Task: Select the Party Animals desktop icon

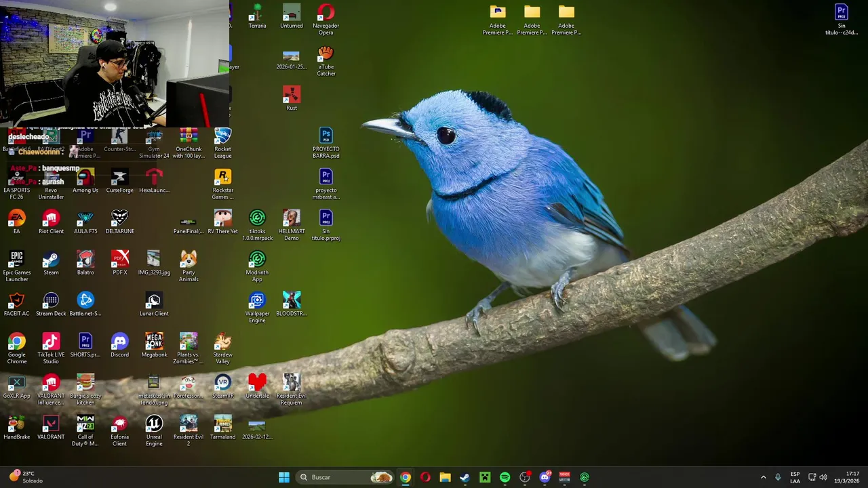Action: click(189, 266)
